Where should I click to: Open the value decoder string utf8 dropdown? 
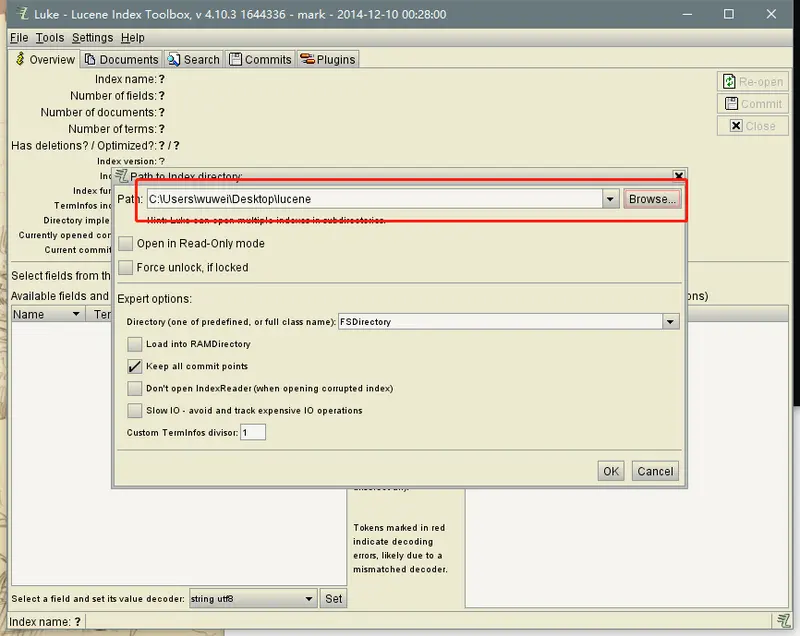(253, 599)
